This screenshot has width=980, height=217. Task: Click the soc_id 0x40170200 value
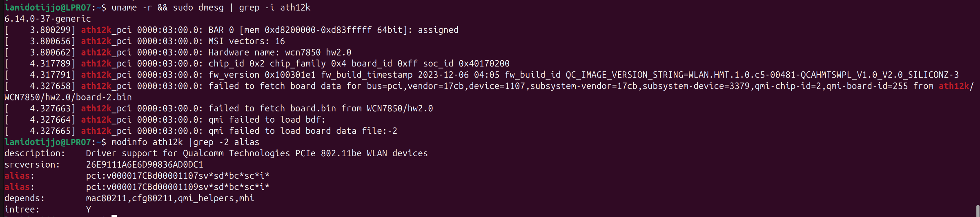point(484,64)
